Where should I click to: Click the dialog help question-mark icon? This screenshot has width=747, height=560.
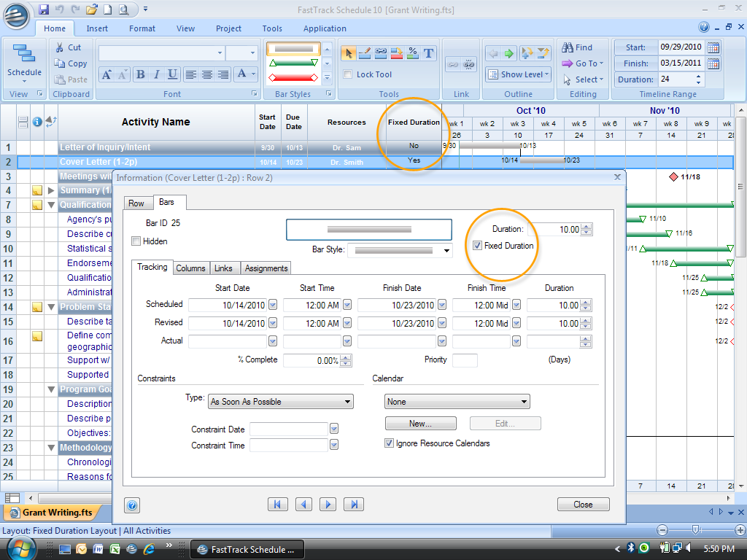(x=132, y=505)
